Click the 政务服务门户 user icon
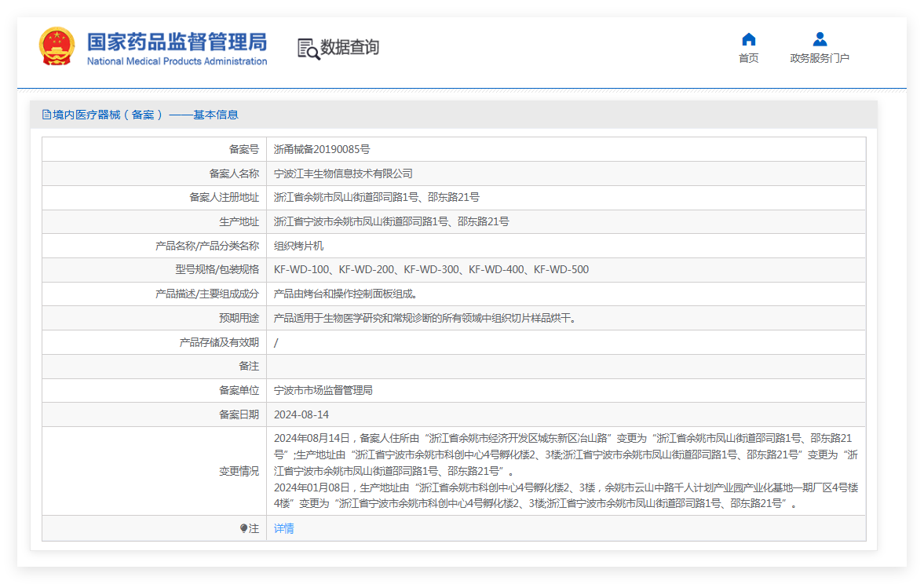Screen dimensions: 924x584 [x=819, y=39]
